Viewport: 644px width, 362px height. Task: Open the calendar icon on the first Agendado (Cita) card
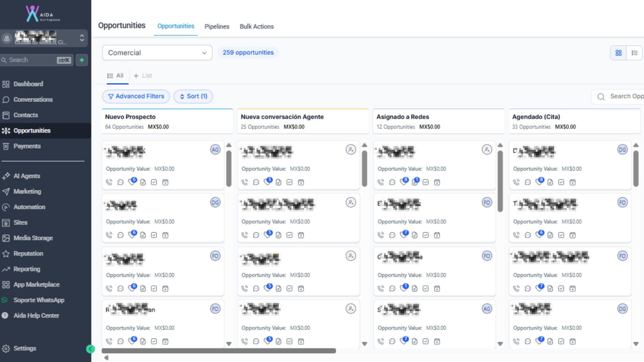(573, 182)
